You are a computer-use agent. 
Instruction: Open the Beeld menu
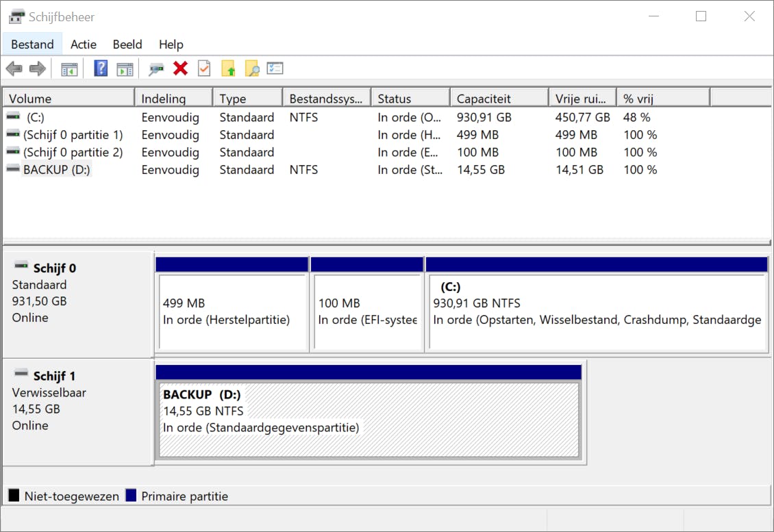click(x=127, y=45)
